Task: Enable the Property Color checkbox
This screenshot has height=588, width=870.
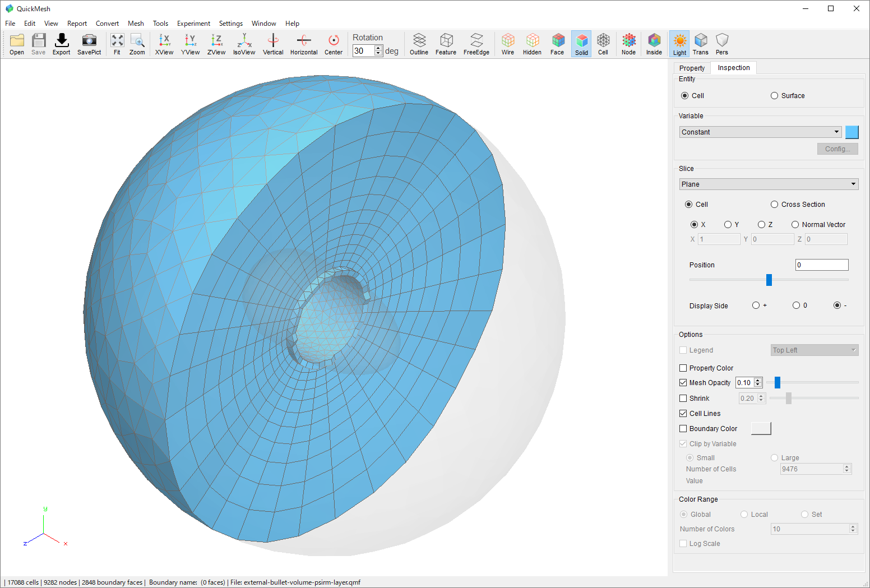Action: [683, 368]
